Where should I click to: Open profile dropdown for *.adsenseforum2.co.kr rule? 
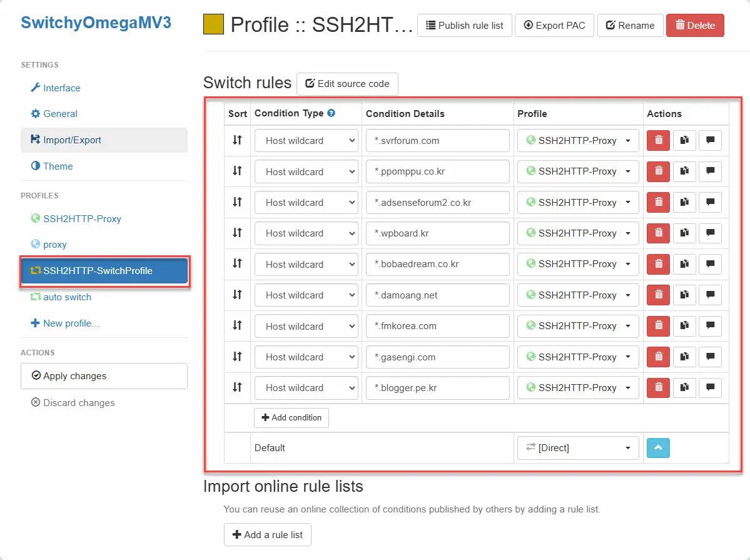(x=578, y=202)
